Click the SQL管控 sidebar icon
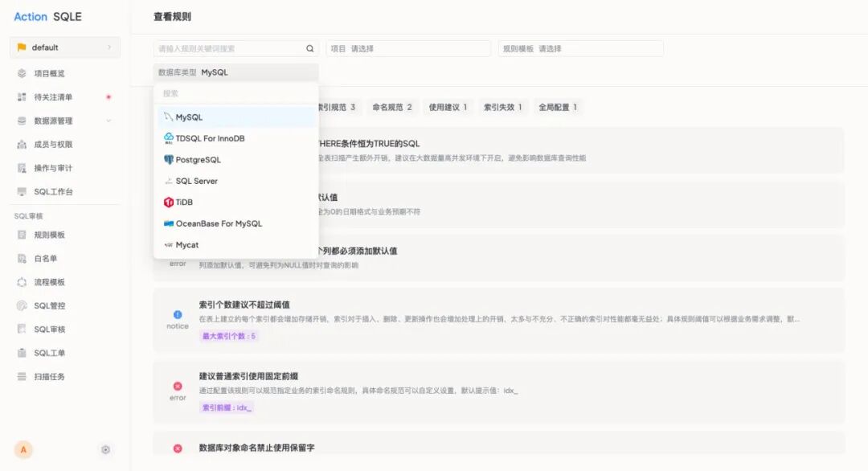Screen dimensions: 868x471 pyautogui.click(x=22, y=305)
